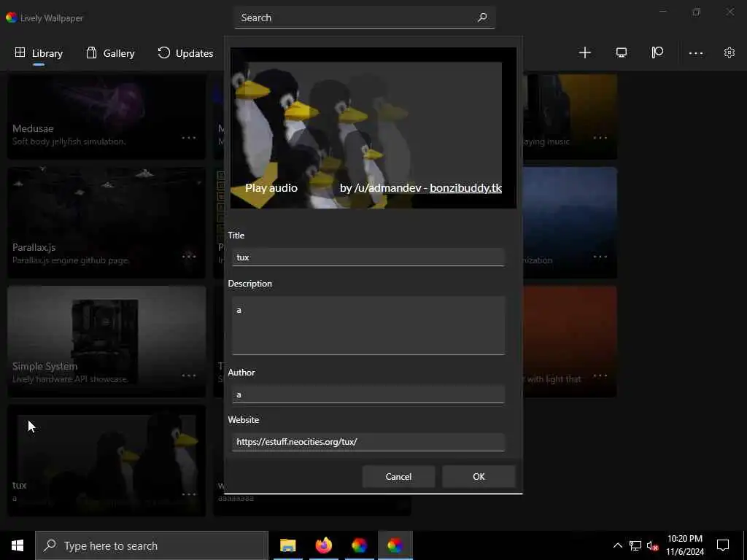This screenshot has height=560, width=747.
Task: Select the Parallax.js wallpaper thumbnail
Action: (107, 222)
